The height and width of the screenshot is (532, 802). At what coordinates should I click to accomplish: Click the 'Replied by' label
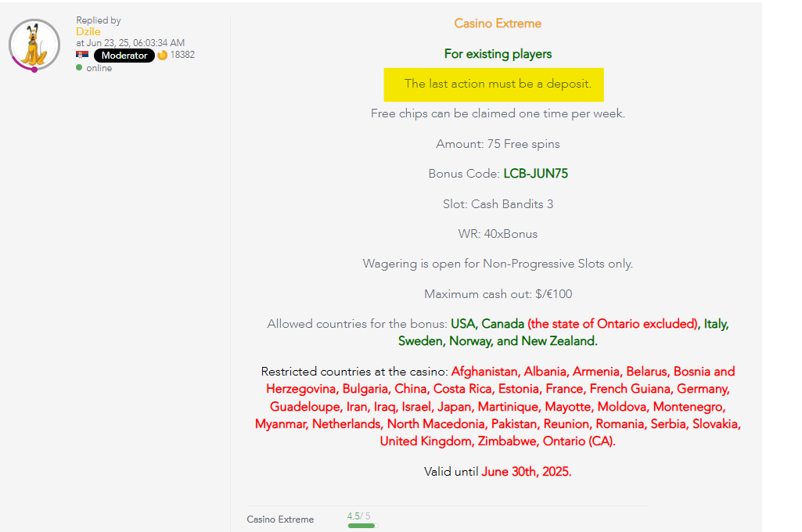[x=99, y=20]
